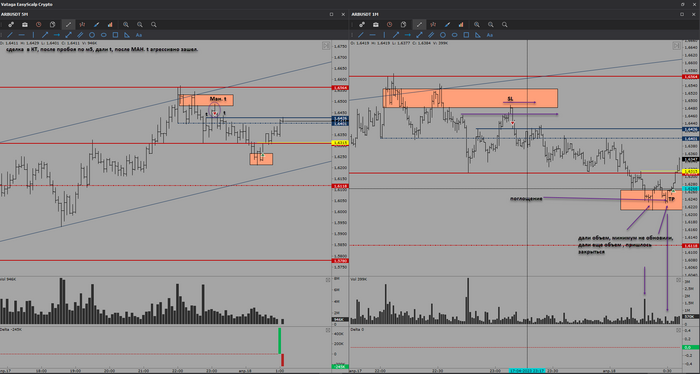The height and width of the screenshot is (374, 700).
Task: Select the rectangle tool in ARBUSDT 5M panel
Action: (x=115, y=35)
